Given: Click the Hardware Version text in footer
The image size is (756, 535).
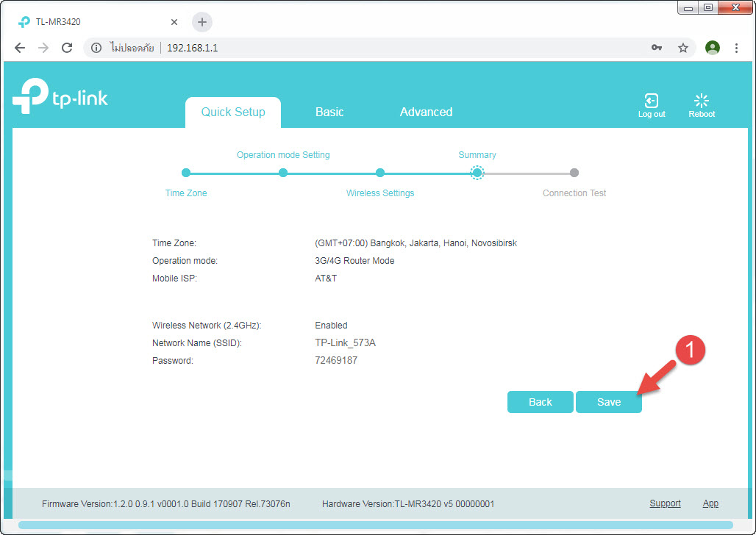Looking at the screenshot, I should [x=408, y=503].
